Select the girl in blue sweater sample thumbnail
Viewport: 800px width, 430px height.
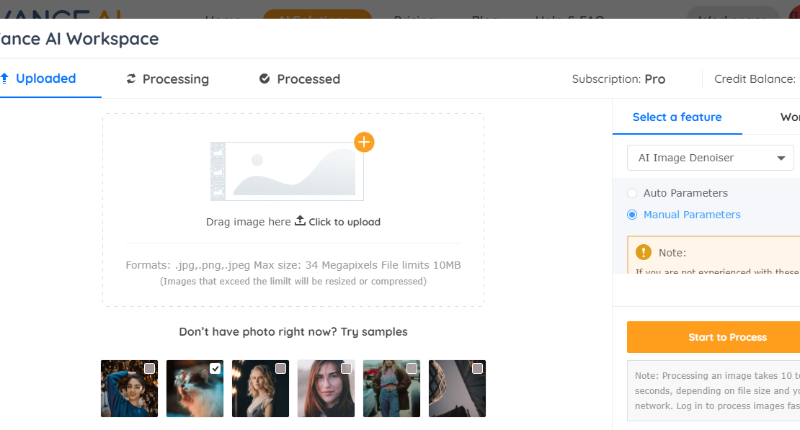[x=130, y=389]
